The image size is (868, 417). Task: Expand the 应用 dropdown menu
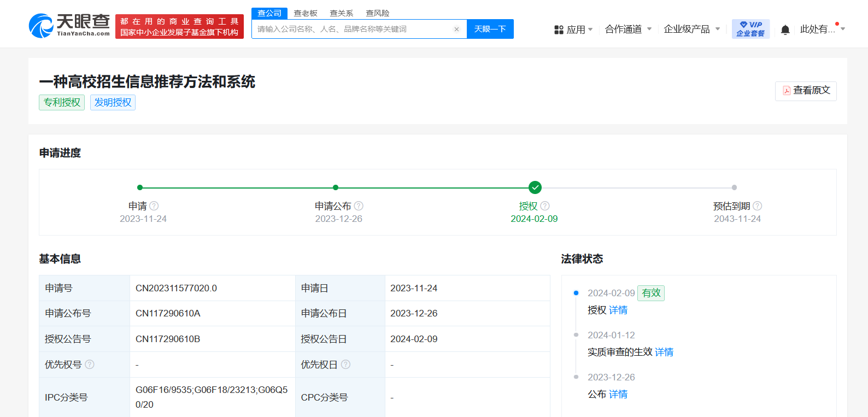point(573,30)
